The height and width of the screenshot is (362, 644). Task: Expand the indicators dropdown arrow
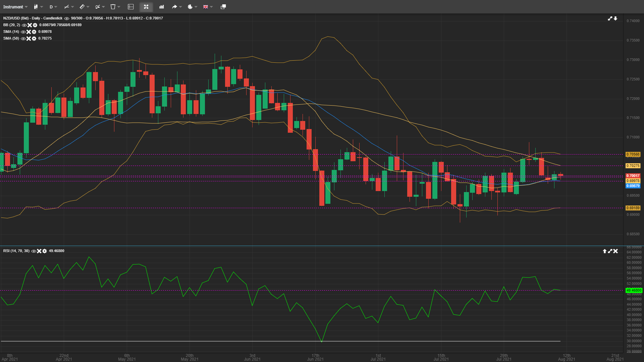coord(103,7)
